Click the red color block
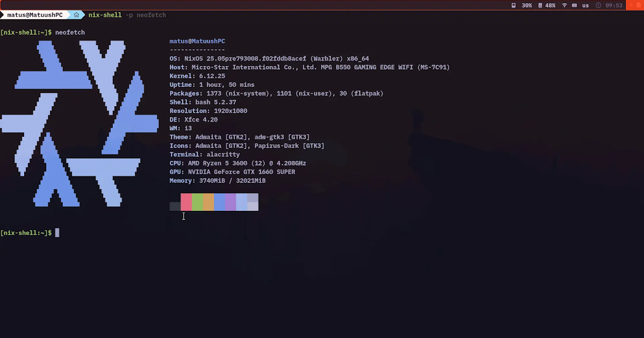The width and height of the screenshot is (644, 338). click(186, 202)
